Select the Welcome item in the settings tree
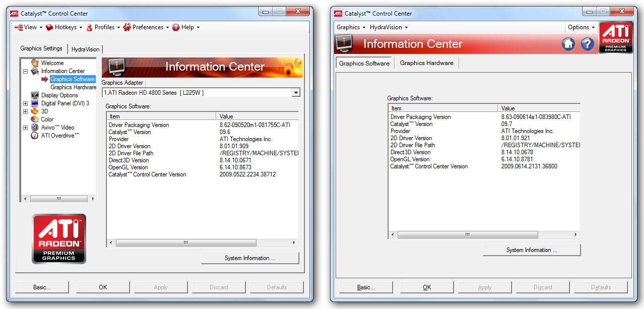 [x=52, y=63]
